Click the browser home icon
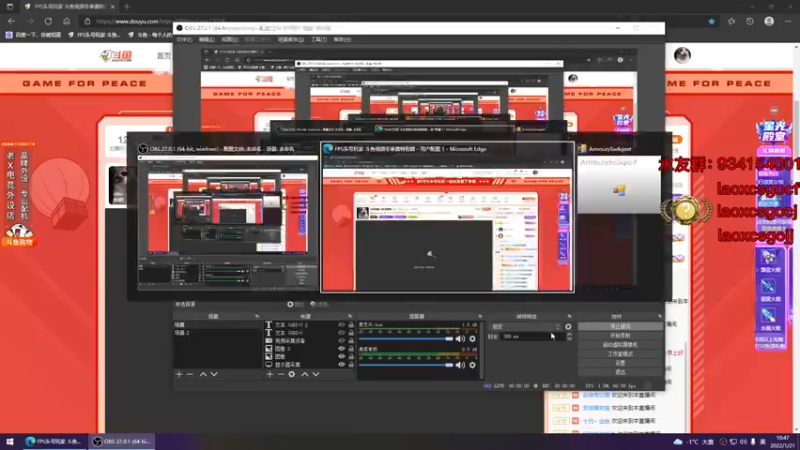 click(66, 21)
